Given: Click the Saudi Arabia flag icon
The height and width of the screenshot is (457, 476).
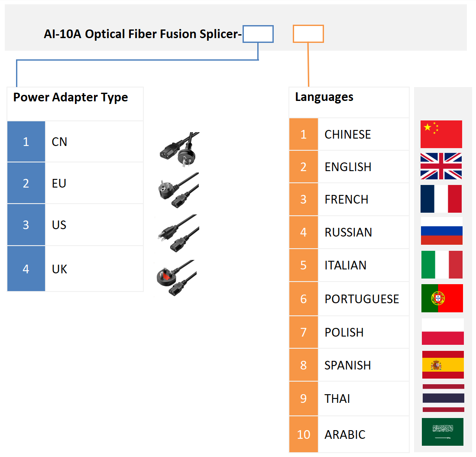Looking at the screenshot, I should pyautogui.click(x=442, y=432).
